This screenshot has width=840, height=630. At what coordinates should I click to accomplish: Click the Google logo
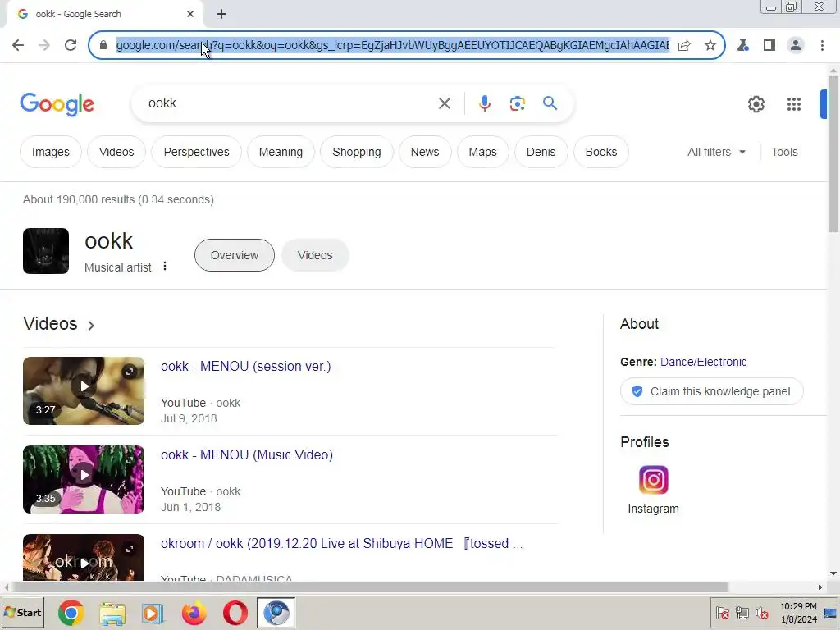tap(57, 104)
